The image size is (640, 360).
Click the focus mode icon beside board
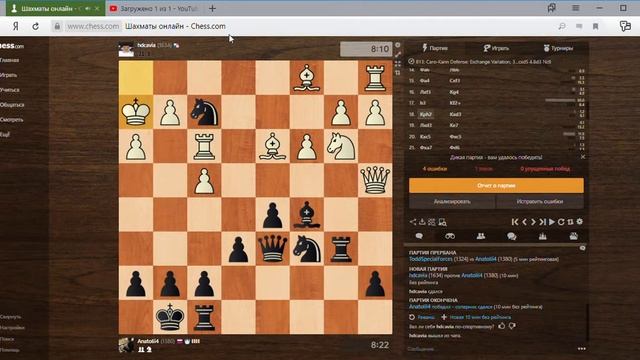click(398, 63)
